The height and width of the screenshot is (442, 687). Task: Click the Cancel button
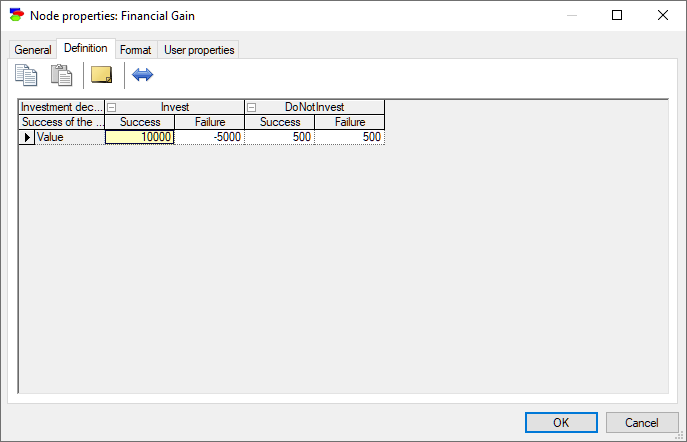641,423
